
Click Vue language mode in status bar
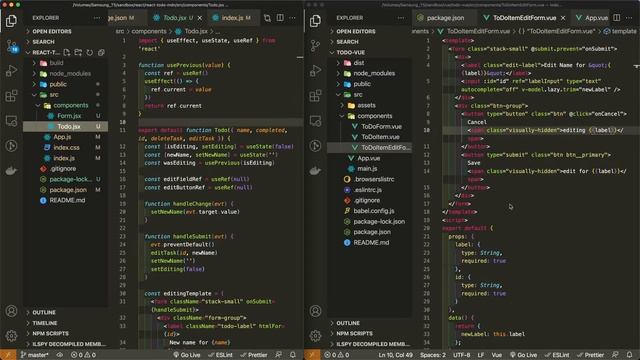click(x=497, y=355)
